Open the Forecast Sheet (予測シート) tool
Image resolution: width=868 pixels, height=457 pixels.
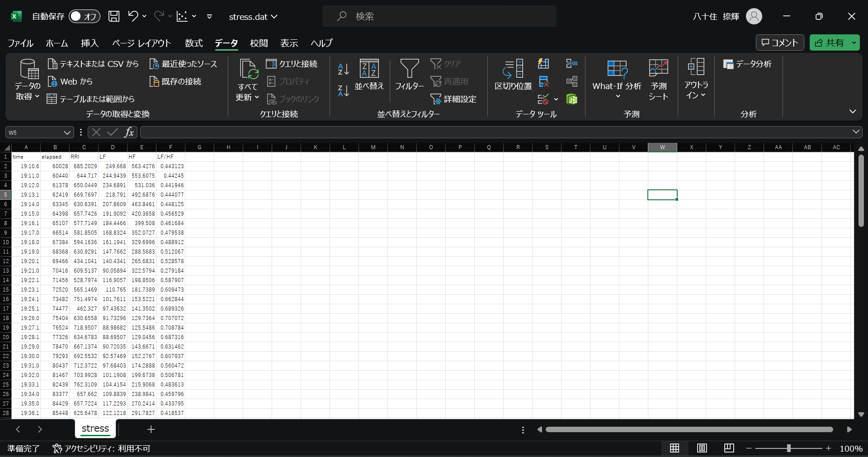tap(658, 80)
